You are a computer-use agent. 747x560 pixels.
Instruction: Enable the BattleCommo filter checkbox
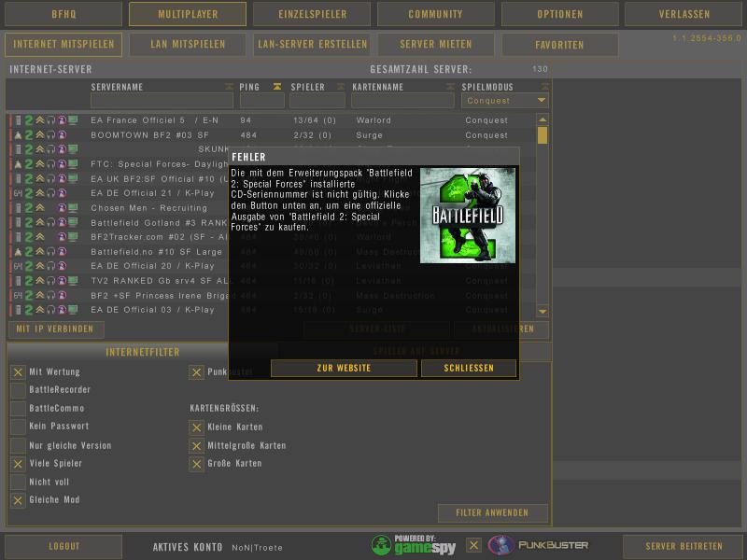18,409
